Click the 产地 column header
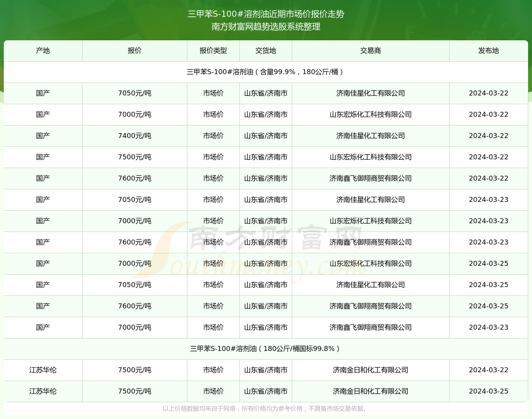The height and width of the screenshot is (419, 532). click(43, 51)
